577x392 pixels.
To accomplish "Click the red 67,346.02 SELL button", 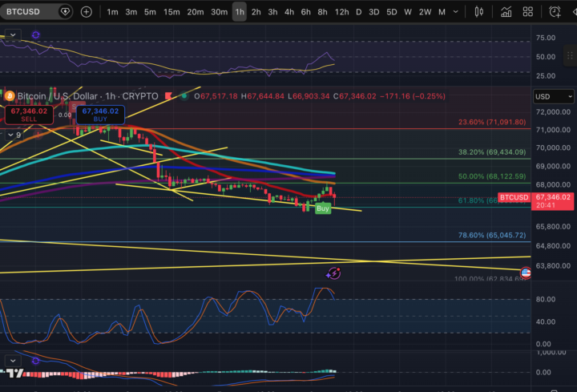I will (29, 115).
